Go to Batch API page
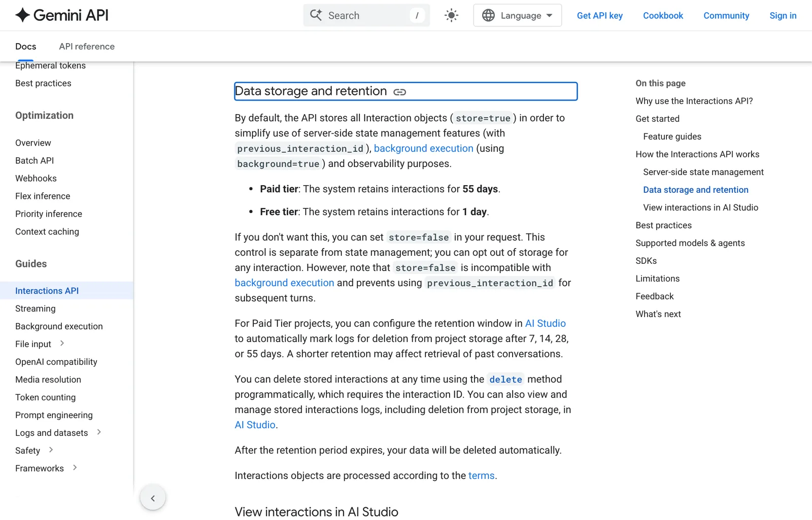 point(35,160)
